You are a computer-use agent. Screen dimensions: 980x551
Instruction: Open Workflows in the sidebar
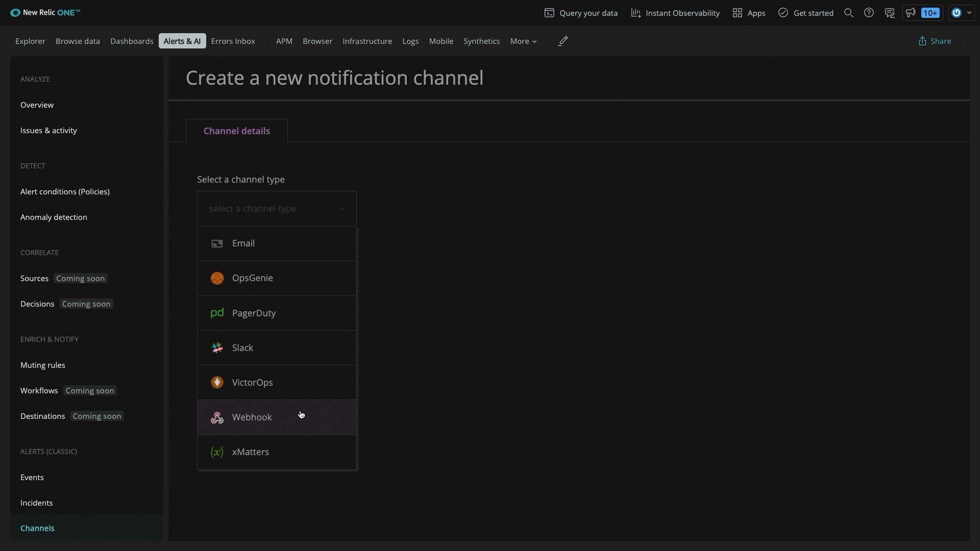pos(39,390)
